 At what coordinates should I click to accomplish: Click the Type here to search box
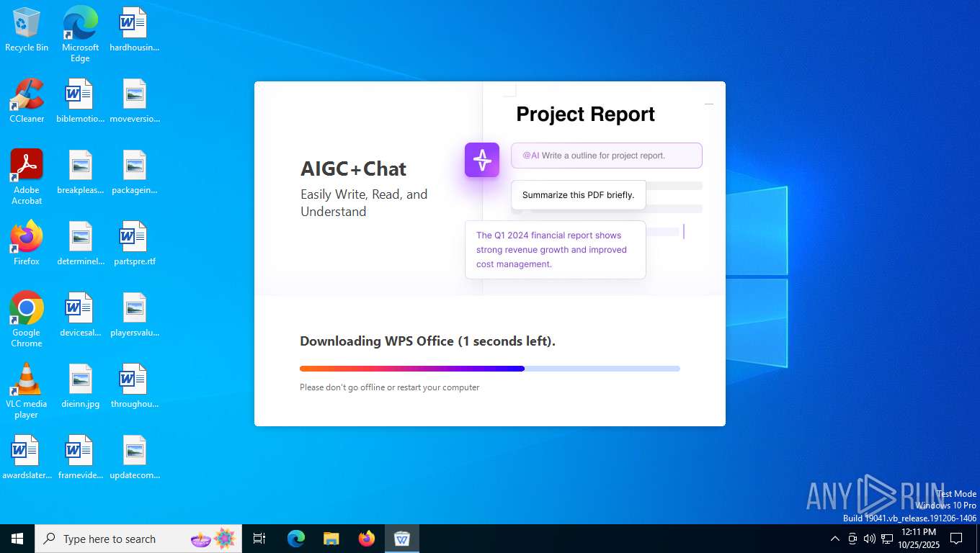click(138, 539)
